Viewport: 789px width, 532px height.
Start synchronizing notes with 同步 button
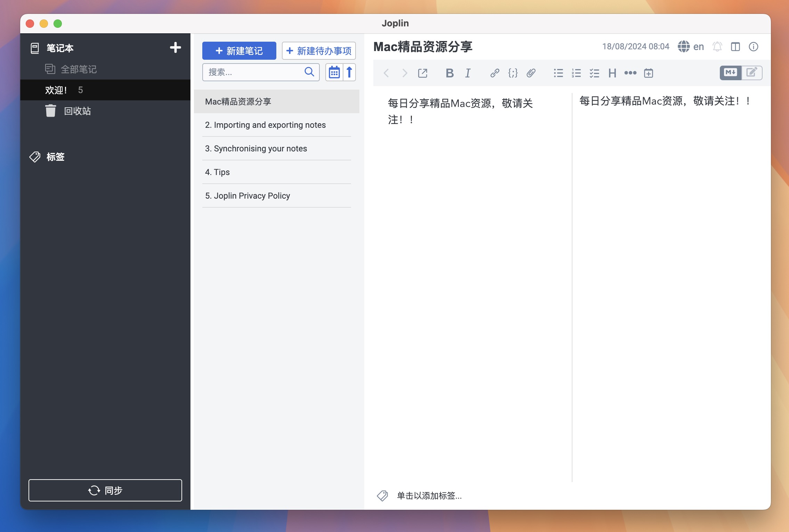[x=105, y=490]
